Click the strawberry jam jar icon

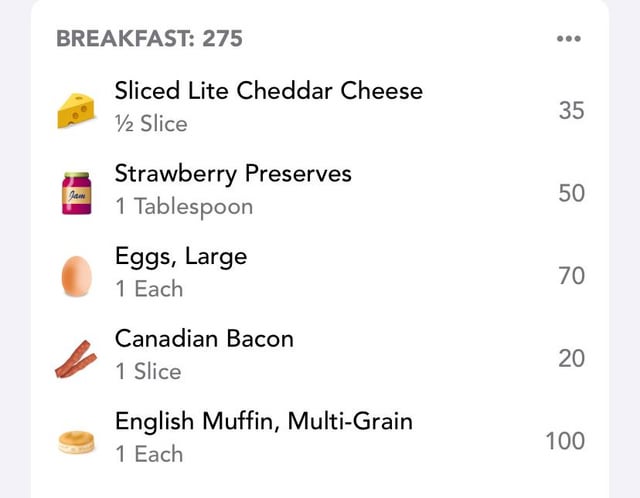coord(76,192)
